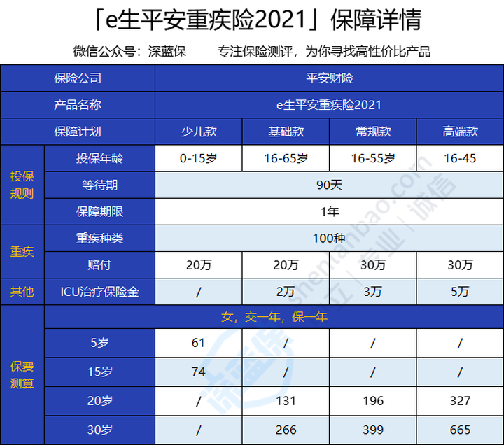Click the slogan 专注保险测评，为你寻找高性价比产品
The width and height of the screenshot is (504, 445).
pos(324,51)
